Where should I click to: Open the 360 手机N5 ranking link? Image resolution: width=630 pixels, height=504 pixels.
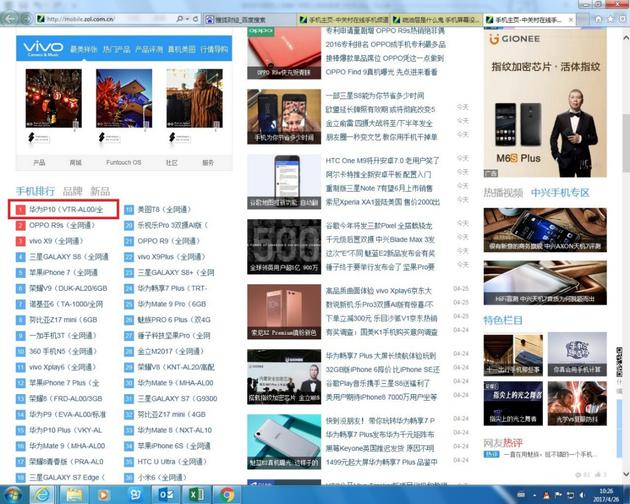(x=63, y=351)
